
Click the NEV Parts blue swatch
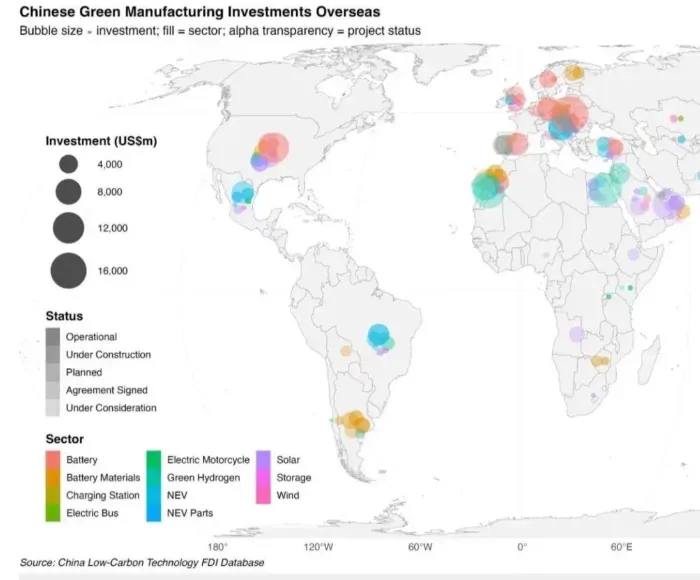[154, 513]
